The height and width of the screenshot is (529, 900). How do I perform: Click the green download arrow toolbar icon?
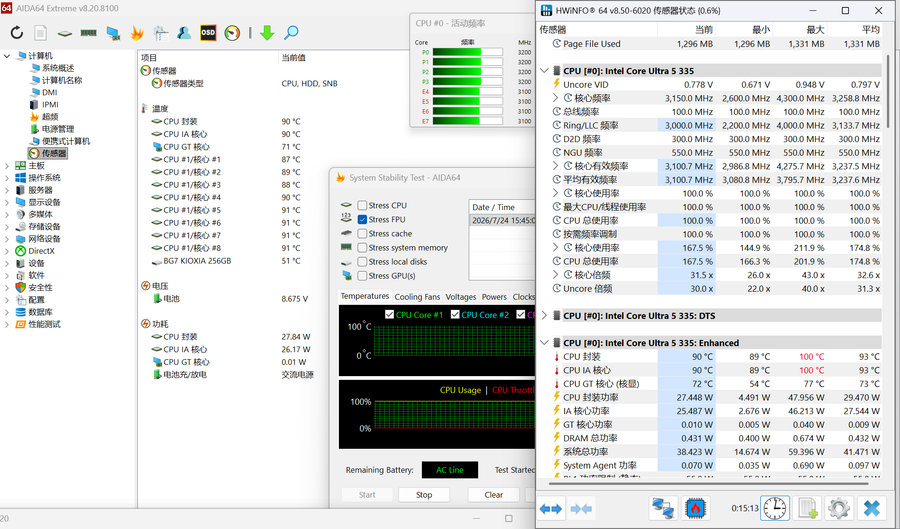click(x=267, y=33)
